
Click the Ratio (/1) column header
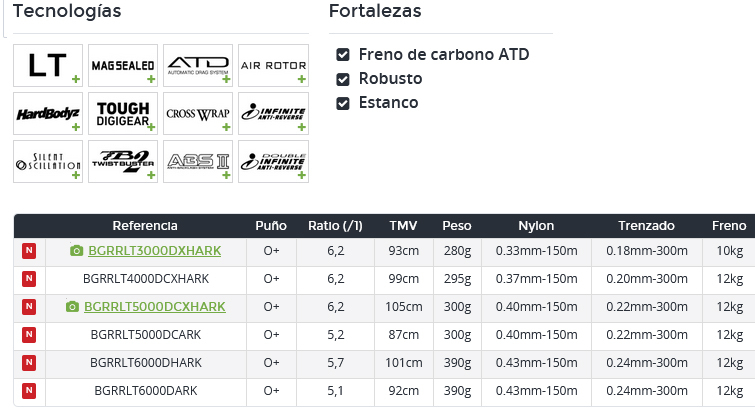pos(335,226)
